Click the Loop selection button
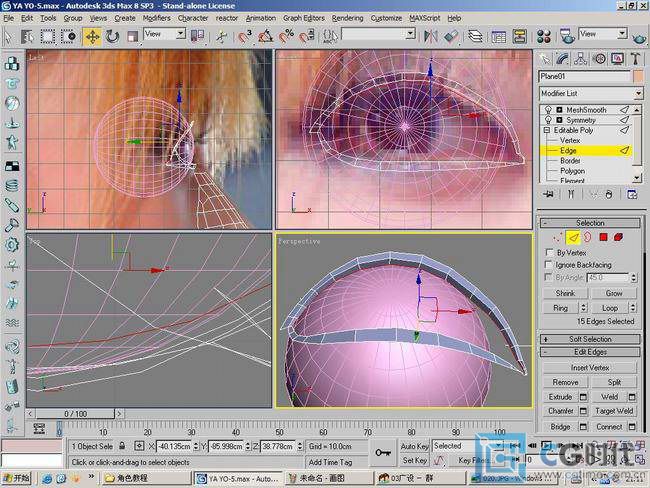Screen dimensions: 650x488 610,308
